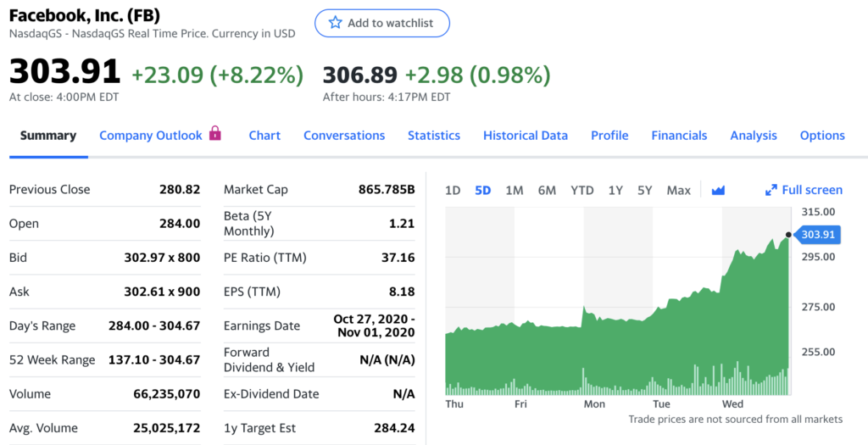868x445 pixels.
Task: Switch to the Analysis tab
Action: [x=754, y=136]
